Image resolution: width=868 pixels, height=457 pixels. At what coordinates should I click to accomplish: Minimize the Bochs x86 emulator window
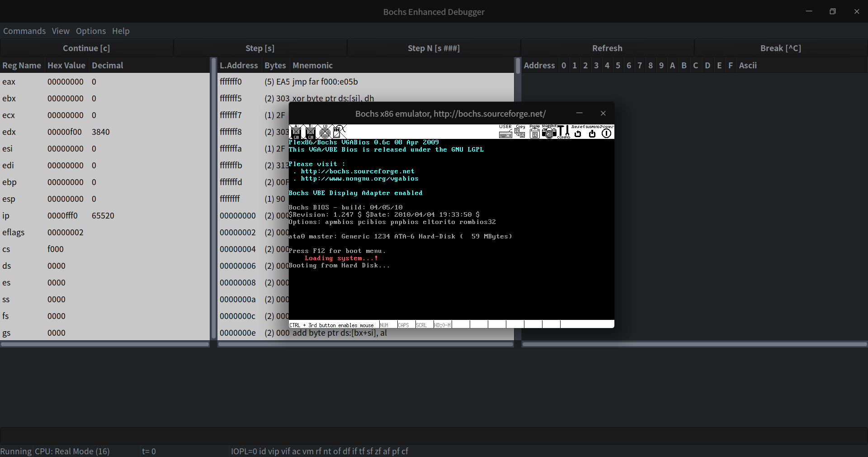[579, 113]
